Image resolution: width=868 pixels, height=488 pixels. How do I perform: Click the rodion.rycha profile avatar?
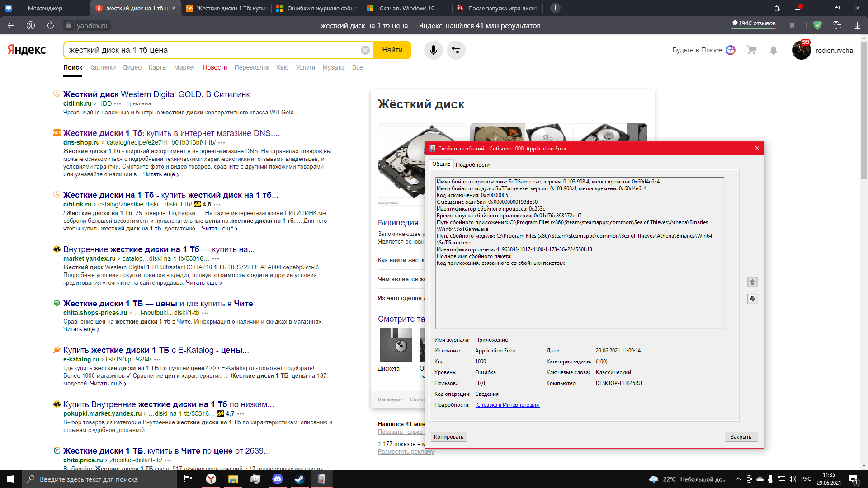801,50
